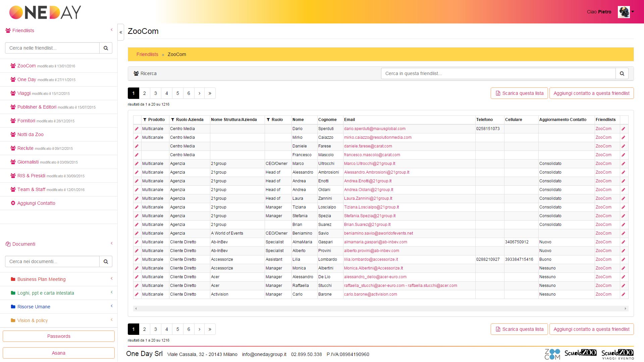Click the ZooCom logo in the footer
644x362 pixels.
(552, 354)
